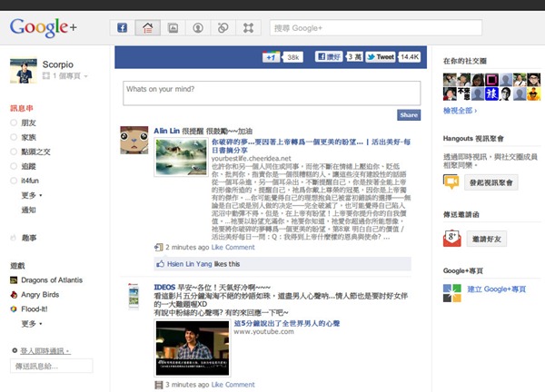
Task: Open the Photos toolbar icon
Action: tap(173, 28)
